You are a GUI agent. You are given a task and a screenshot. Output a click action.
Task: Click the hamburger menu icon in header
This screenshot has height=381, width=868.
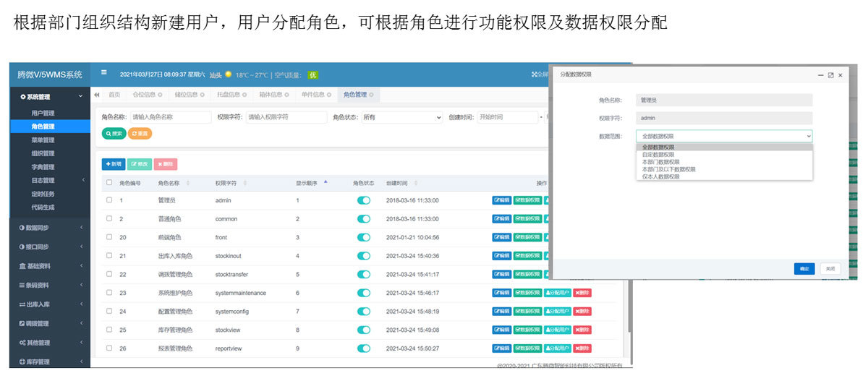click(104, 73)
